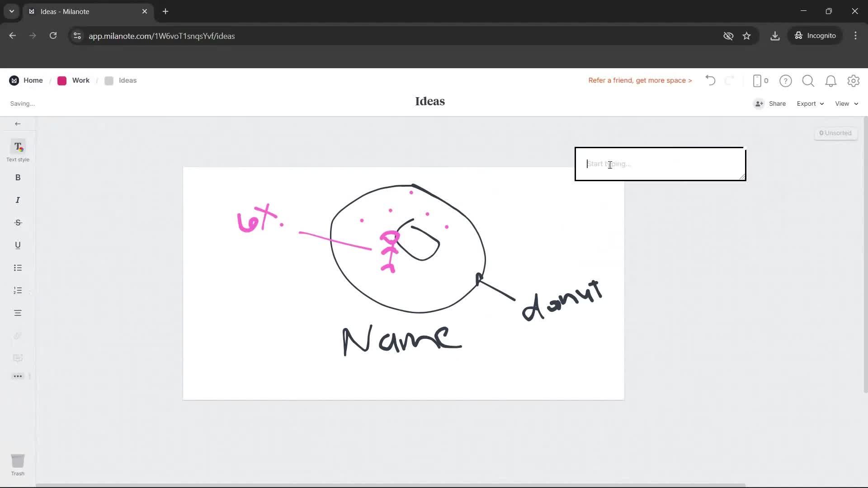Open the Trash
The width and height of the screenshot is (868, 488).
pyautogui.click(x=18, y=461)
